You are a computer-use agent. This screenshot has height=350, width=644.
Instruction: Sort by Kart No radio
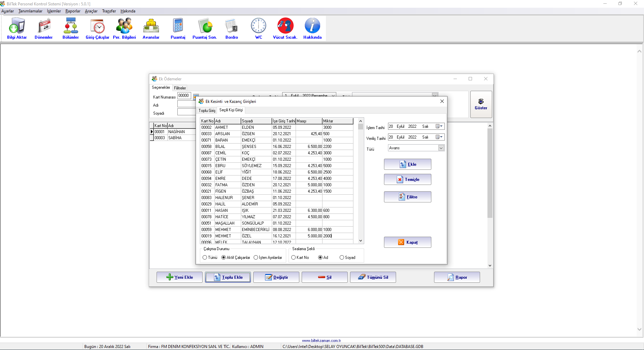(x=294, y=258)
